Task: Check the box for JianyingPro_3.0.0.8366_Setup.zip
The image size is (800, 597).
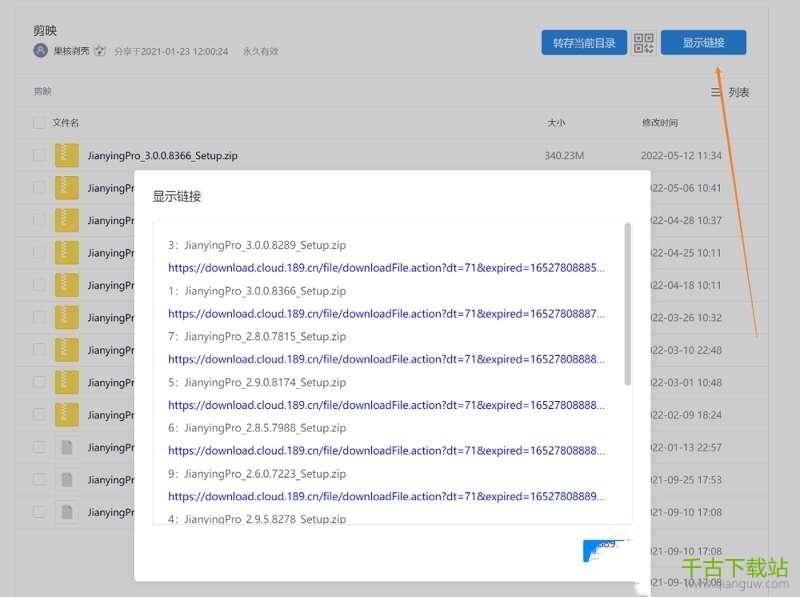Action: 39,155
